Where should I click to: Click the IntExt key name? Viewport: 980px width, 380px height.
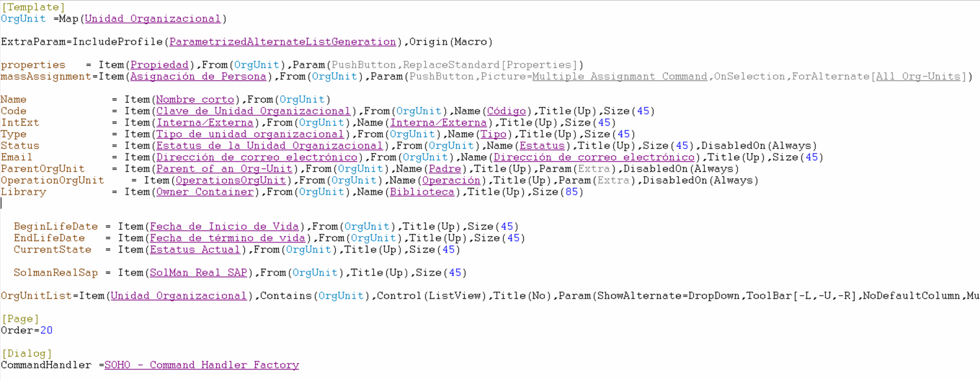click(20, 123)
